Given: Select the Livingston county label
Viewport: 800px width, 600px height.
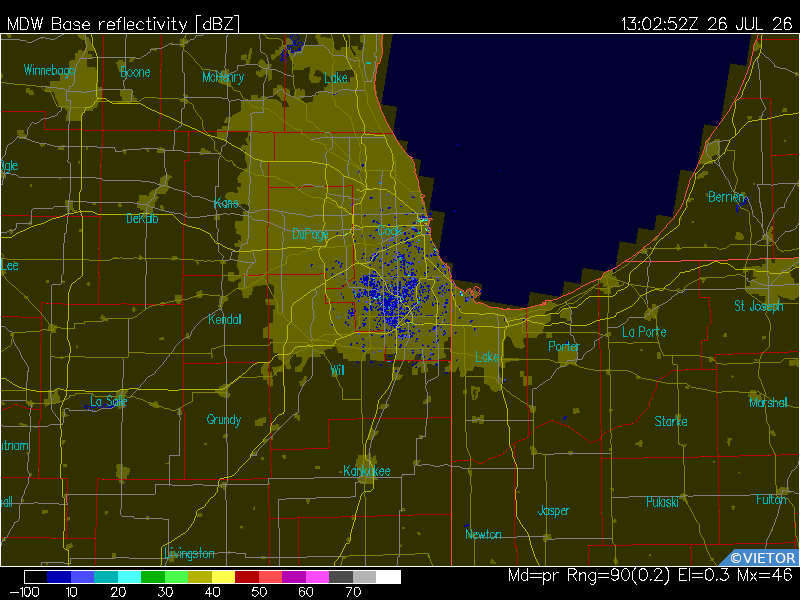Looking at the screenshot, I should coord(189,554).
